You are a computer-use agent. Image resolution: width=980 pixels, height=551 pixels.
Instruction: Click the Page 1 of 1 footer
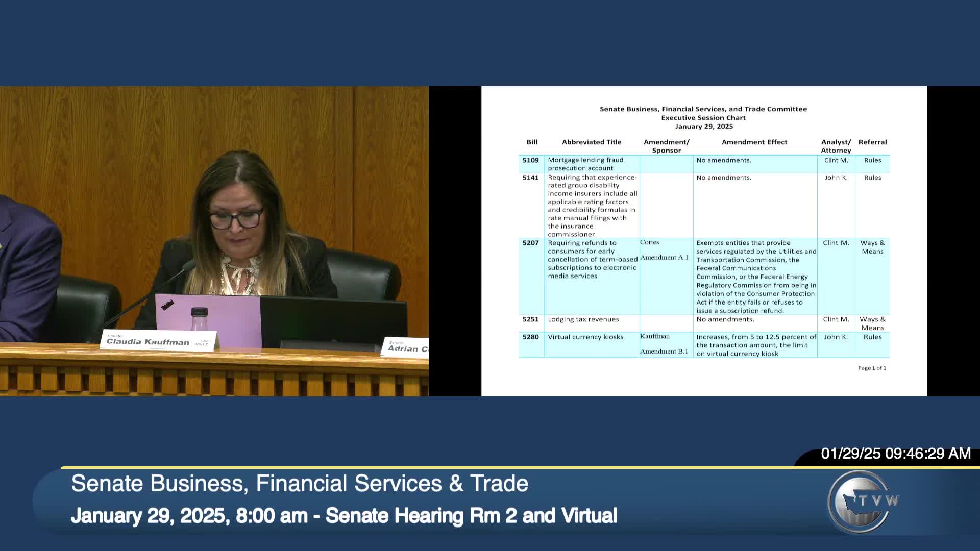point(872,368)
